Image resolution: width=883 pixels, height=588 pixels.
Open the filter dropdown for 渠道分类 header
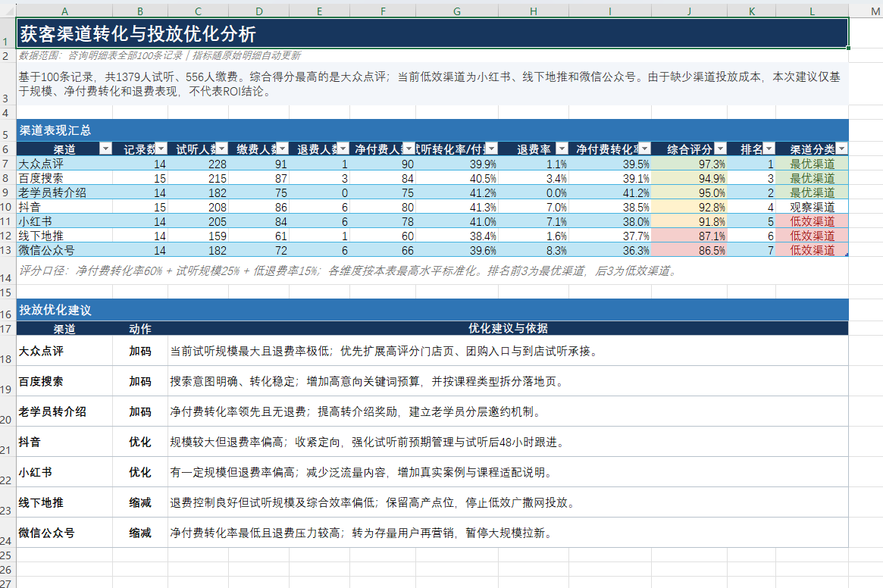click(841, 149)
